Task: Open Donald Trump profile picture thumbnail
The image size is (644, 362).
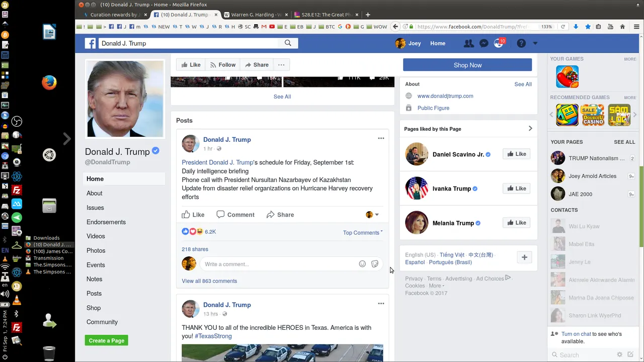Action: 125,99
